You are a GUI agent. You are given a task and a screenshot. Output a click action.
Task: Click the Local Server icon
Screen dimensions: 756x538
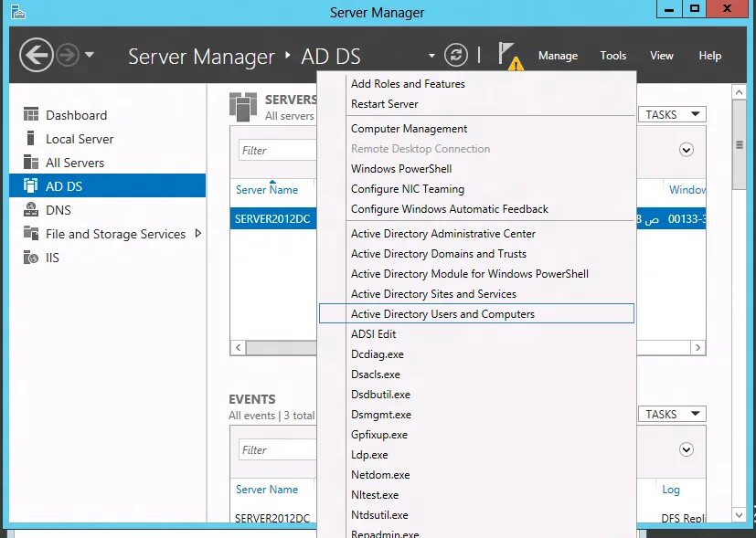pyautogui.click(x=31, y=138)
